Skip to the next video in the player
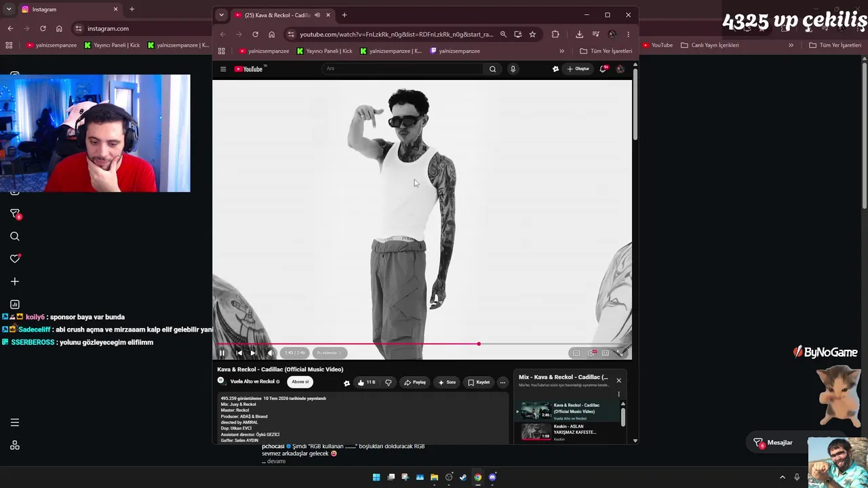This screenshot has height=488, width=868. [253, 352]
